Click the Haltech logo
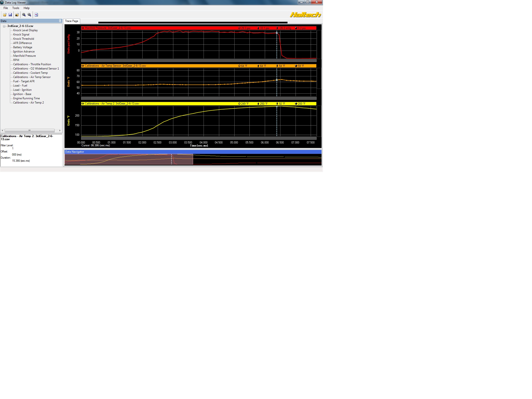The width and height of the screenshot is (532, 399). 305,15
